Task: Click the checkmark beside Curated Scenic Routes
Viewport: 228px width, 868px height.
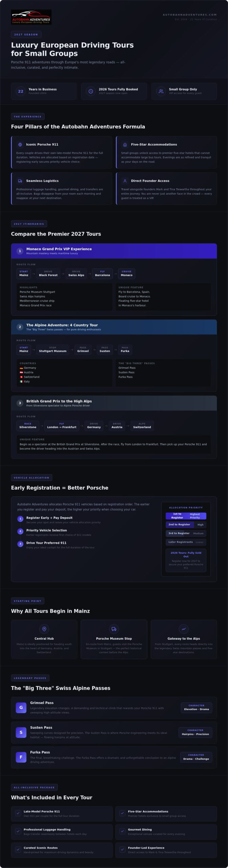Action: [18, 849]
